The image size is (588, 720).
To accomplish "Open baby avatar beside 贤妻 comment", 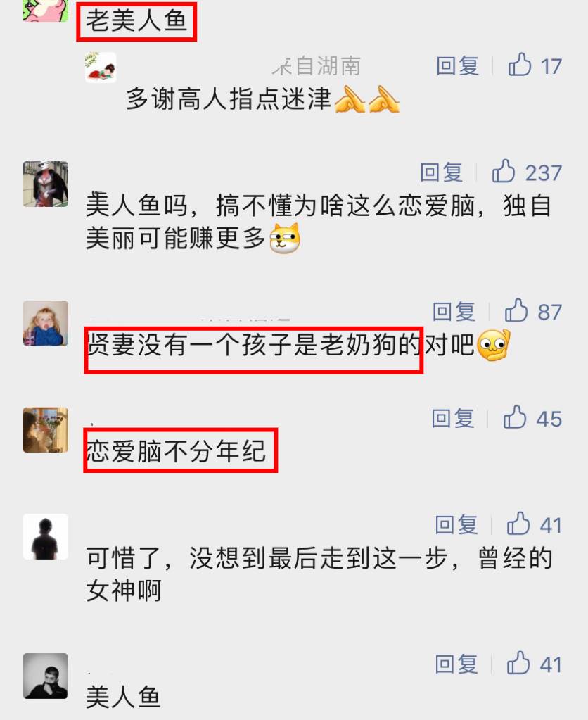I will (46, 323).
